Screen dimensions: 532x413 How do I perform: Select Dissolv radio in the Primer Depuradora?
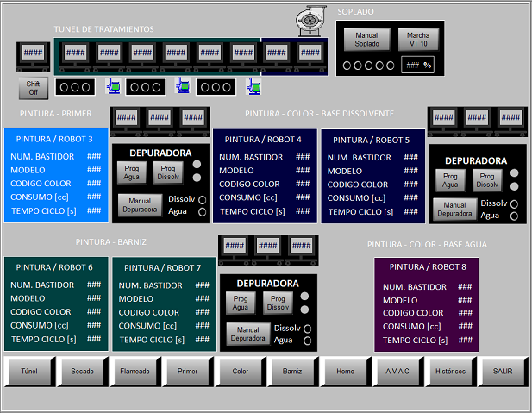point(203,200)
